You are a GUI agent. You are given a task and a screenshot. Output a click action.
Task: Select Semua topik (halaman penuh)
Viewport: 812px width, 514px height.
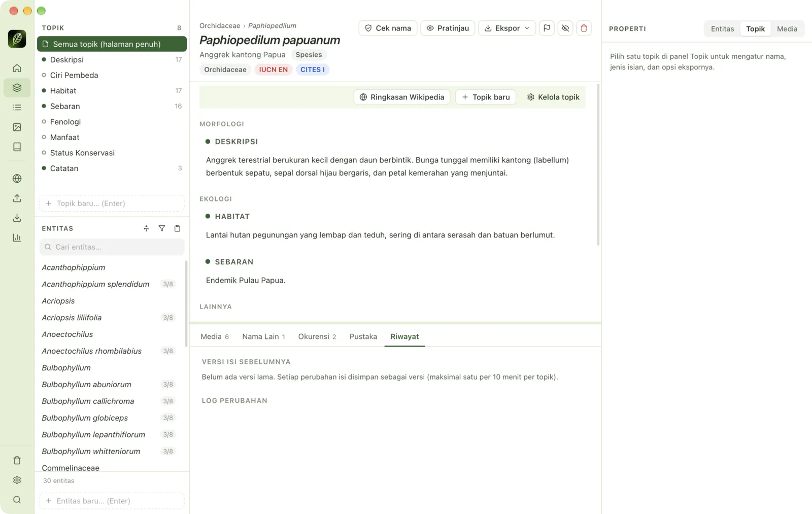[x=112, y=44]
